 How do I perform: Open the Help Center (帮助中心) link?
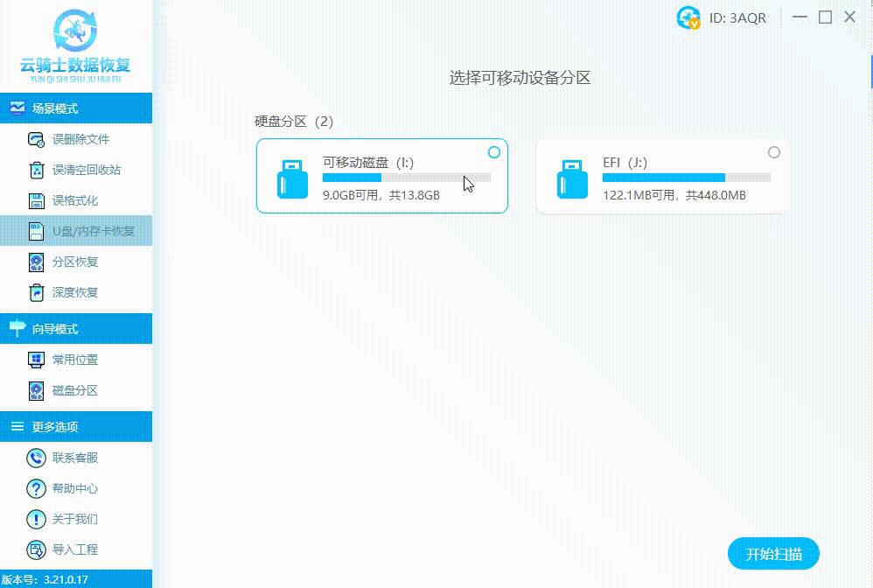pyautogui.click(x=36, y=488)
